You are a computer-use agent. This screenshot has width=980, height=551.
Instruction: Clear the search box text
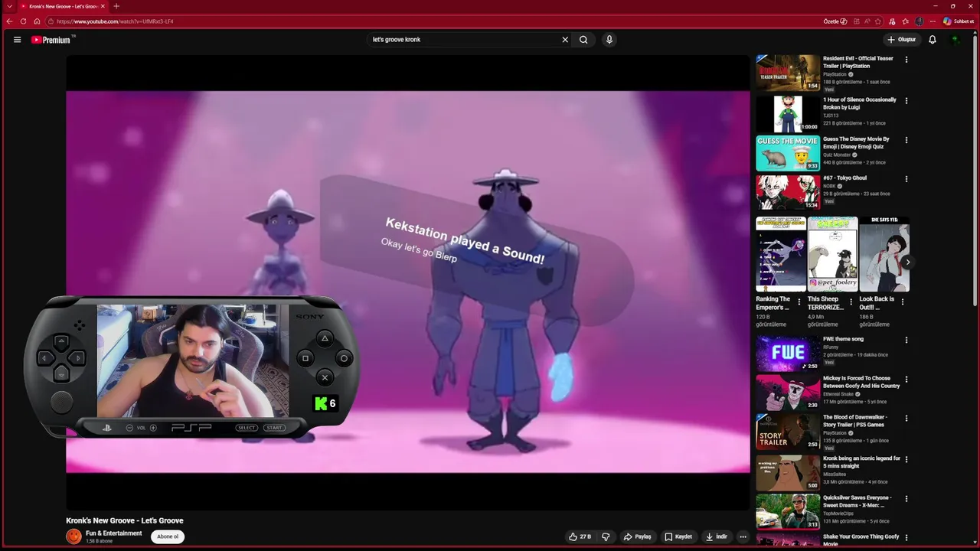(565, 40)
